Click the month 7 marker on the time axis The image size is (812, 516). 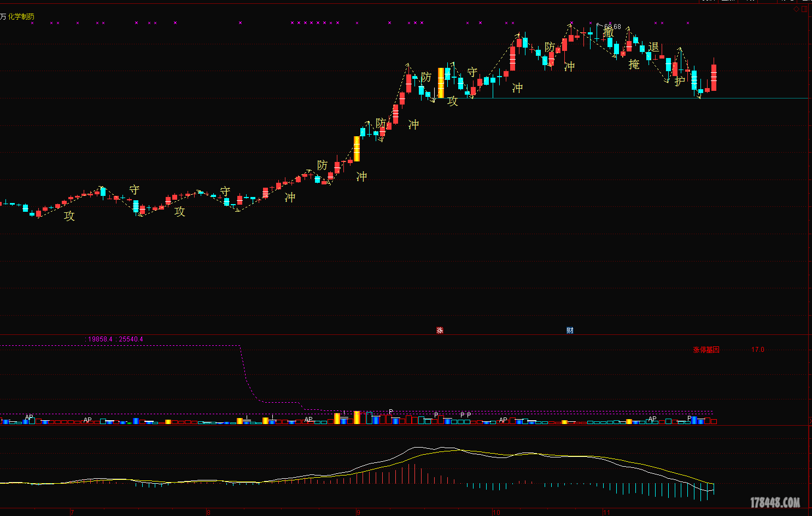pyautogui.click(x=72, y=513)
